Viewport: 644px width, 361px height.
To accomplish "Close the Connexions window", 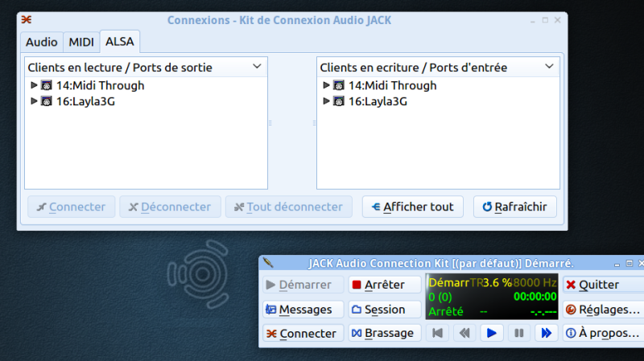I will pos(557,20).
